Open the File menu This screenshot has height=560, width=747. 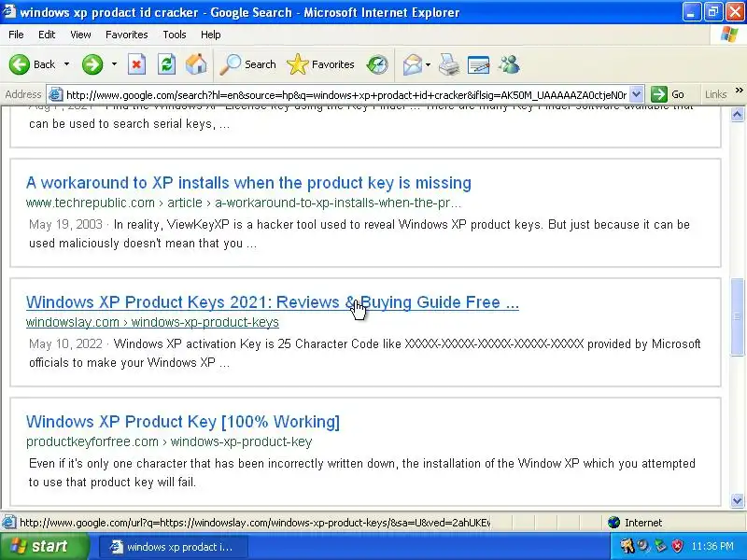point(16,35)
